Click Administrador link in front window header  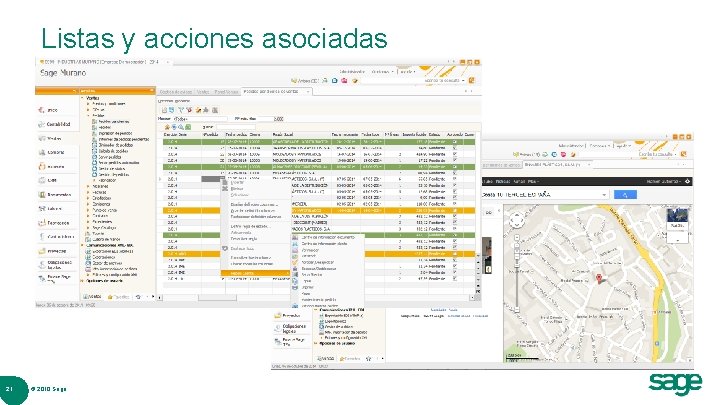(x=352, y=72)
